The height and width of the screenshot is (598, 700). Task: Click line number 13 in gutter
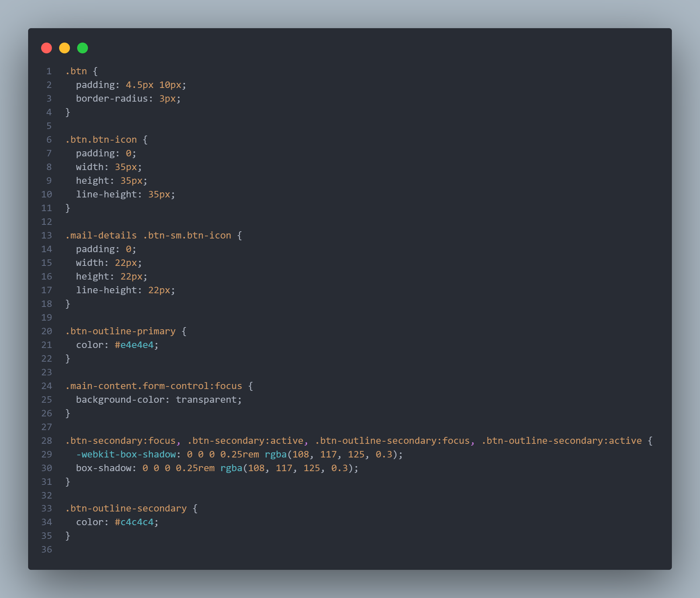click(47, 235)
